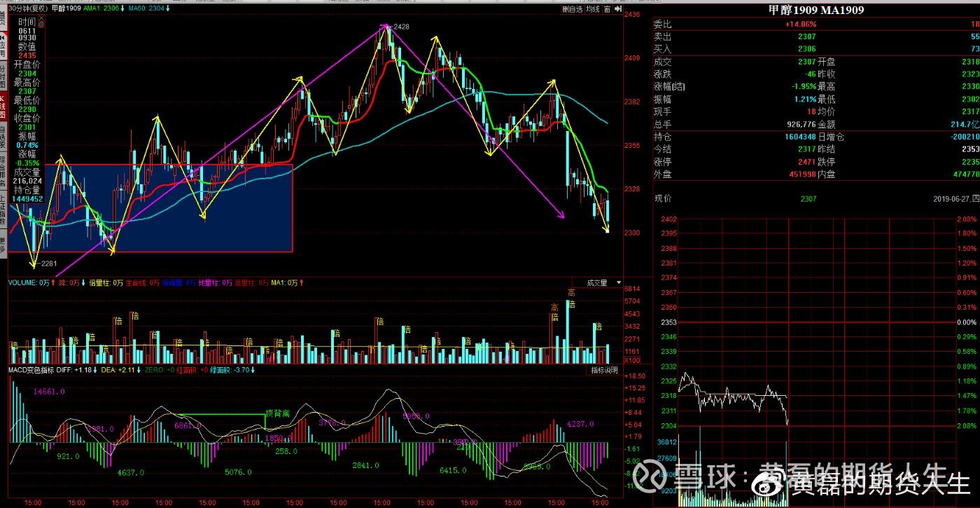This screenshot has width=980, height=508.
Task: Click the 2281 low price marker on chart
Action: [48, 263]
